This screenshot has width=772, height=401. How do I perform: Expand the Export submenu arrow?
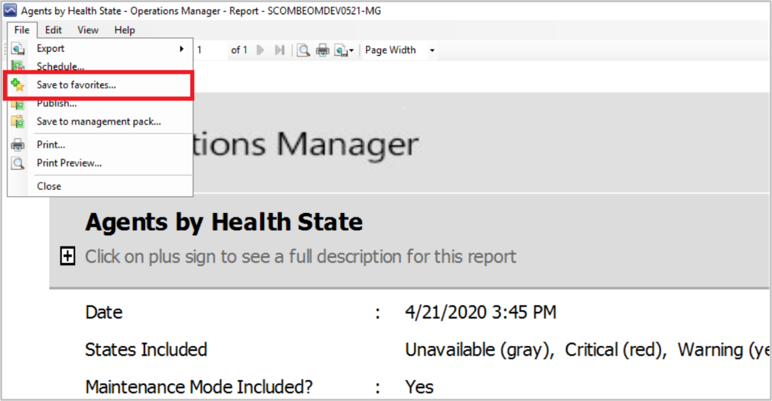pyautogui.click(x=182, y=48)
